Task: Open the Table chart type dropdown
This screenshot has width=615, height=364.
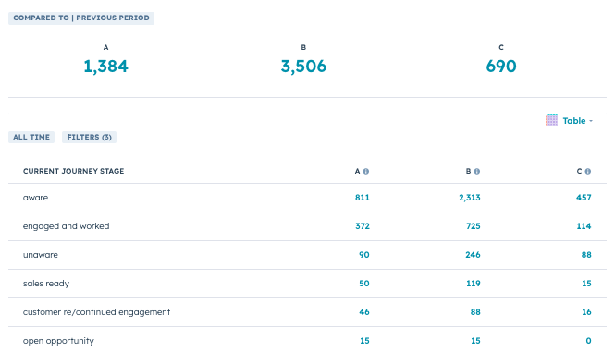Action: click(569, 120)
